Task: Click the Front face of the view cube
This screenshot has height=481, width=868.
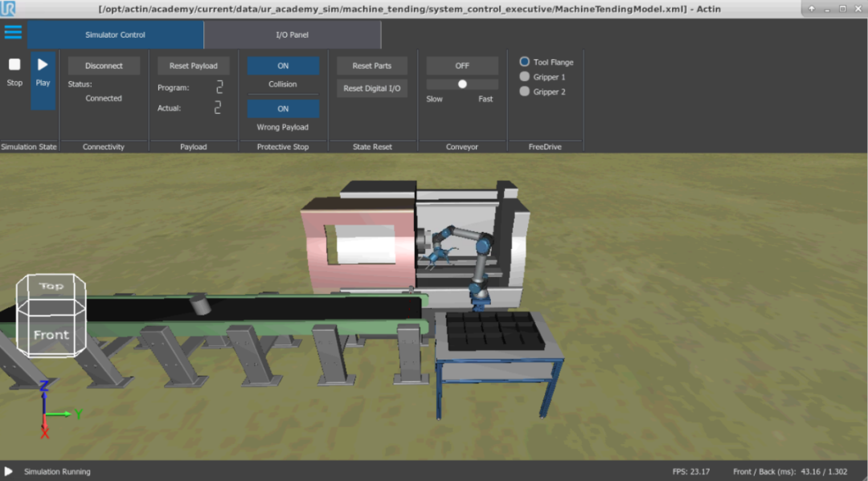Action: pyautogui.click(x=51, y=335)
